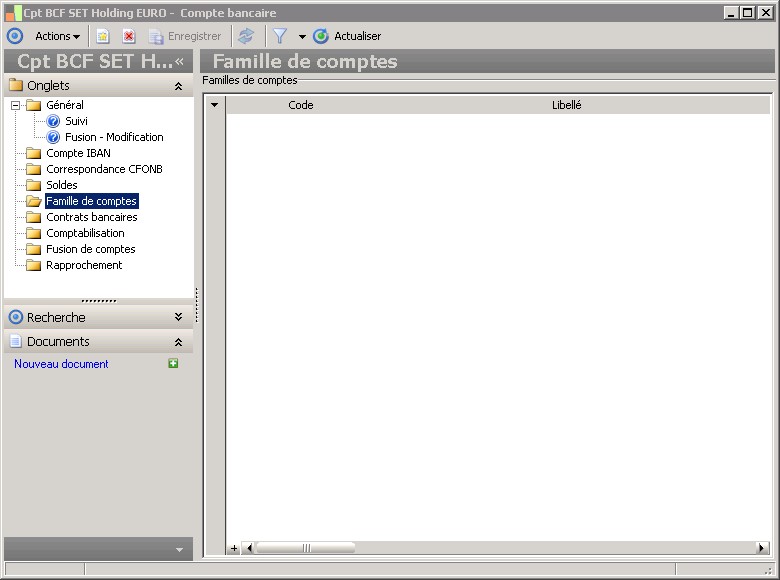The image size is (780, 580).
Task: Open Fusion de comptes folder
Action: [91, 249]
